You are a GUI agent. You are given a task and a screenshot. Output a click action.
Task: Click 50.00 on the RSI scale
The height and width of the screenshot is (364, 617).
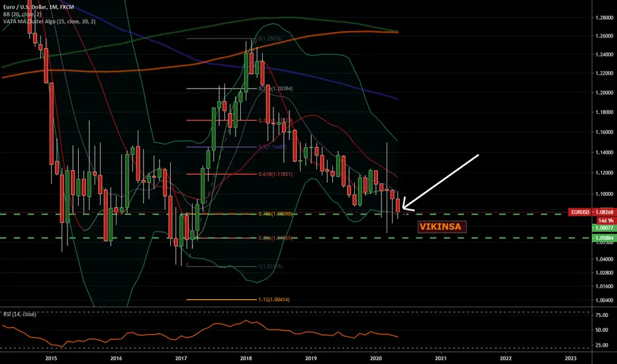click(x=602, y=330)
